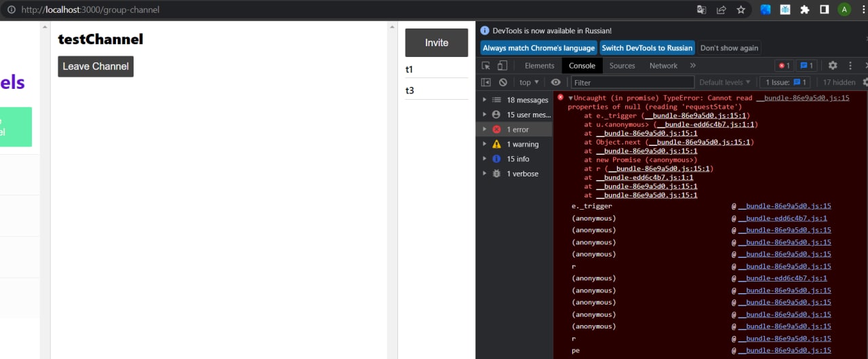The image size is (868, 359).
Task: Expand 1 verbose group
Action: click(x=484, y=174)
